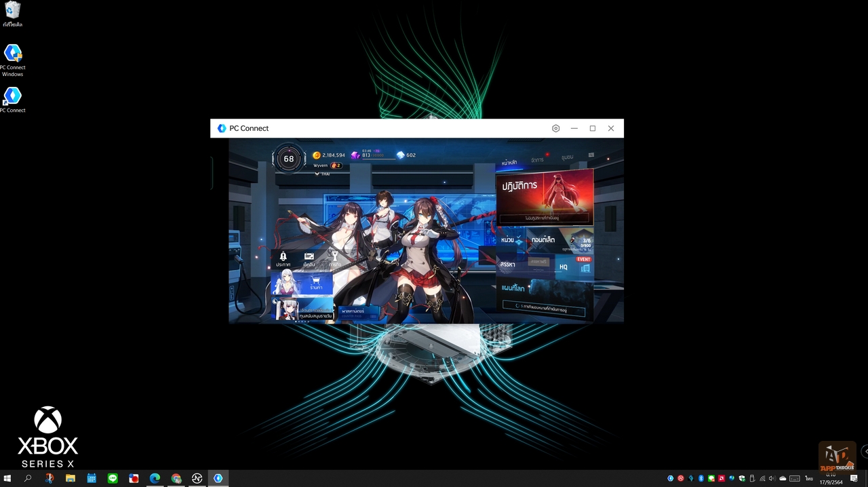Open Bluetooth tray icon
Viewport: 868px width, 487px height.
(x=701, y=478)
